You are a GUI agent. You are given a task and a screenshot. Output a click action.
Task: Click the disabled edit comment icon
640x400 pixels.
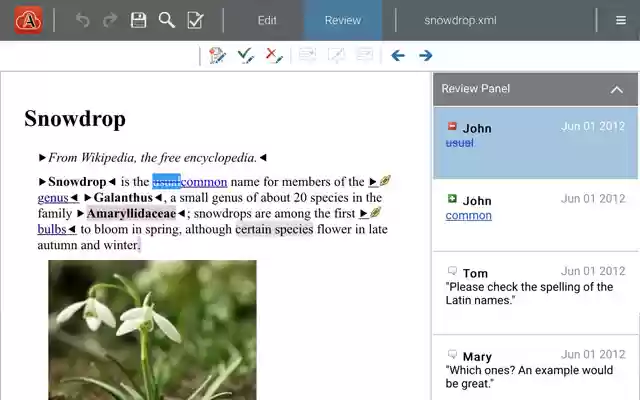(336, 55)
